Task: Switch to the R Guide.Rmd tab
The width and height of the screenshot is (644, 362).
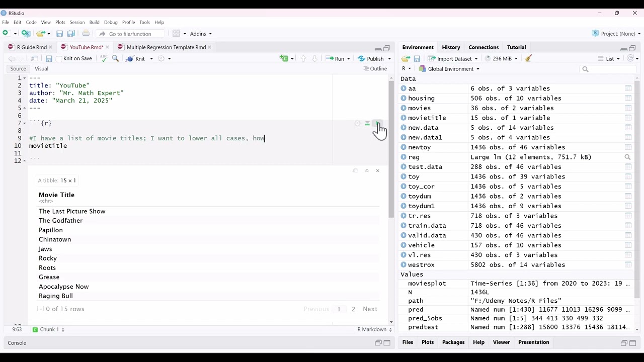Action: tap(31, 47)
